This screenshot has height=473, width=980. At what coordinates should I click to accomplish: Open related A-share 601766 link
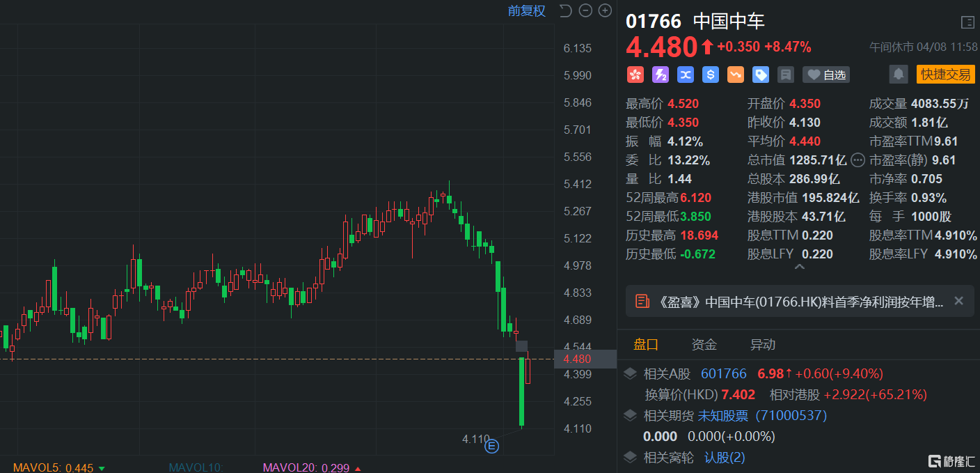(x=723, y=374)
